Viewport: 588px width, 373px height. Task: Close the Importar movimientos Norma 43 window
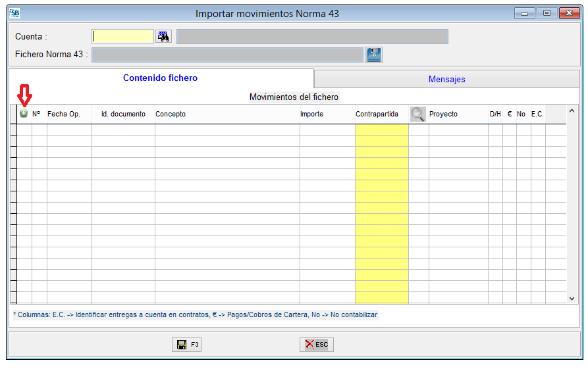coord(570,13)
